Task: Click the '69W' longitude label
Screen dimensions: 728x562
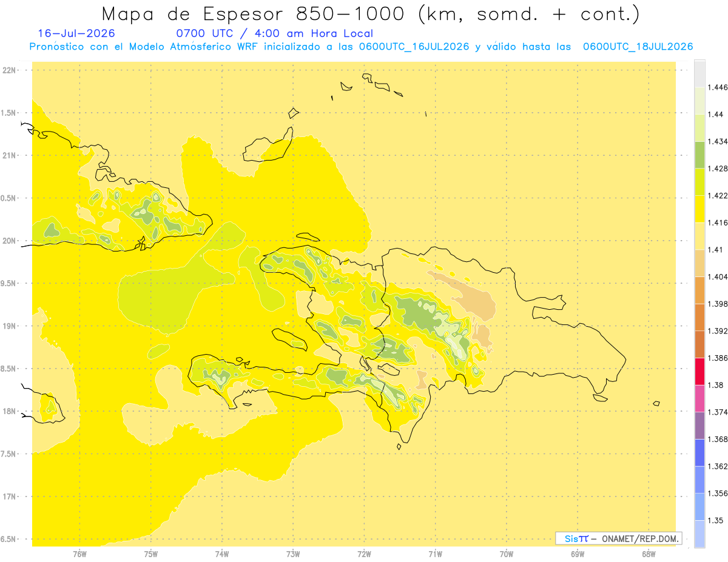Action: 578,554
